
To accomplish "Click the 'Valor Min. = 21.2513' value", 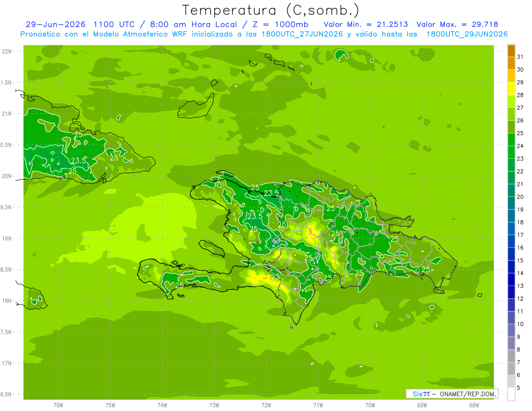I will (366, 24).
